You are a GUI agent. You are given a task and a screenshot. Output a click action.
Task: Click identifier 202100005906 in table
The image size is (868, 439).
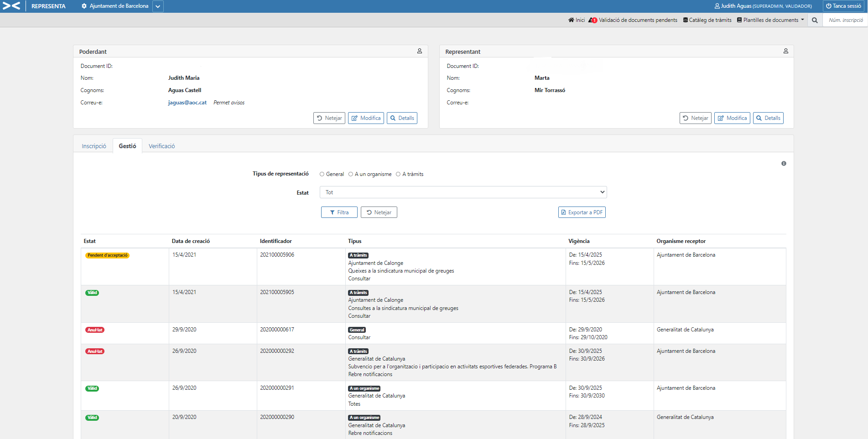click(277, 255)
